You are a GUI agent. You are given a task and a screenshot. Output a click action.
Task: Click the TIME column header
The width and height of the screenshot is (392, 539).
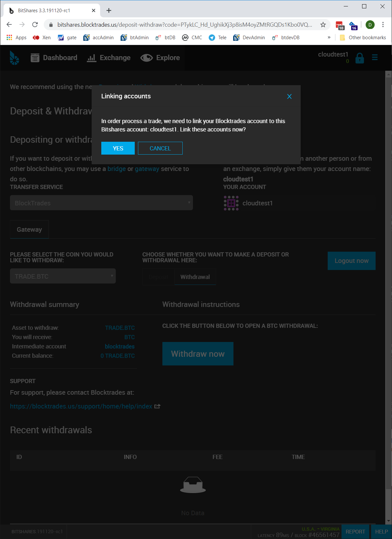point(298,457)
